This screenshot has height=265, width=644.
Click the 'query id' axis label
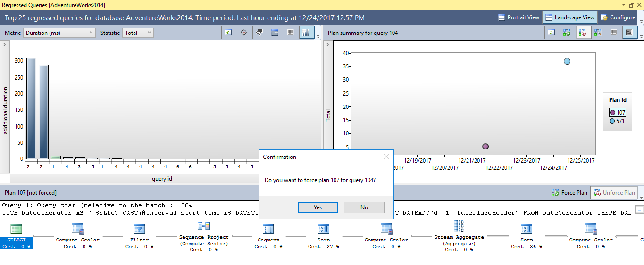point(162,179)
